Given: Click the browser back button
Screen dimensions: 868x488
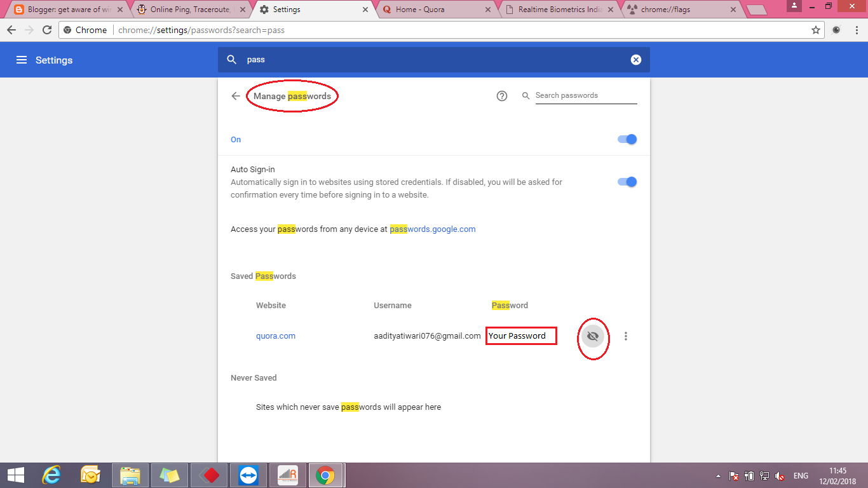Looking at the screenshot, I should 11,30.
